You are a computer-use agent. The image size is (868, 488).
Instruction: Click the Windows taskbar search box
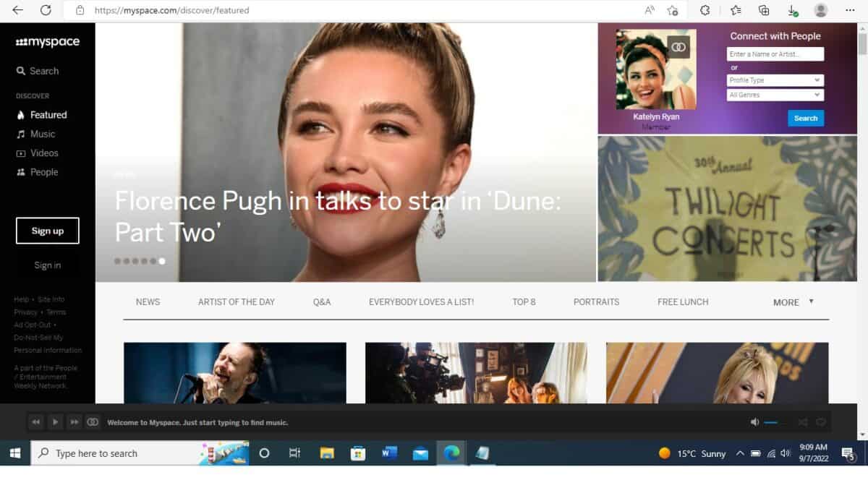[x=140, y=453]
